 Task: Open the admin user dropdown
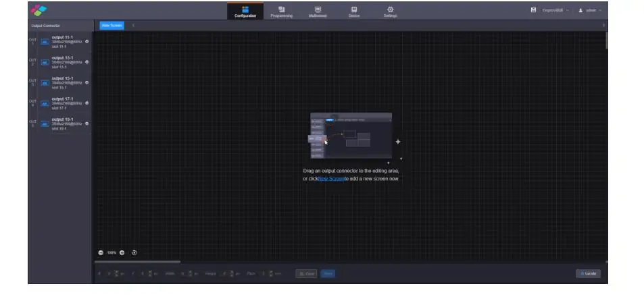[590, 10]
